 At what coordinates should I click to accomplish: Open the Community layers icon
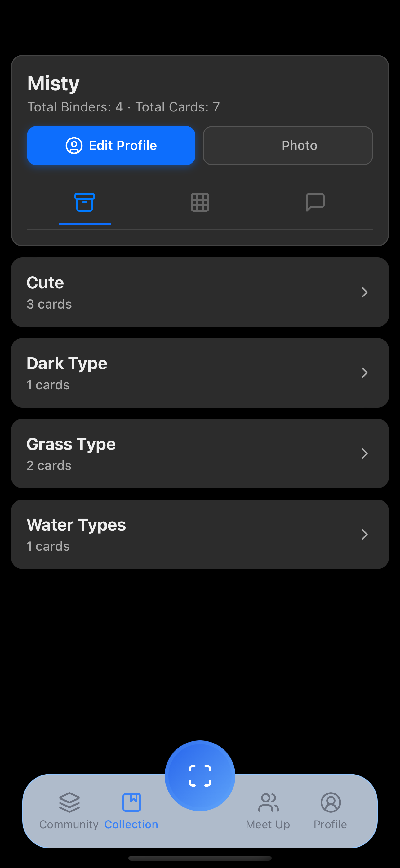tap(69, 802)
